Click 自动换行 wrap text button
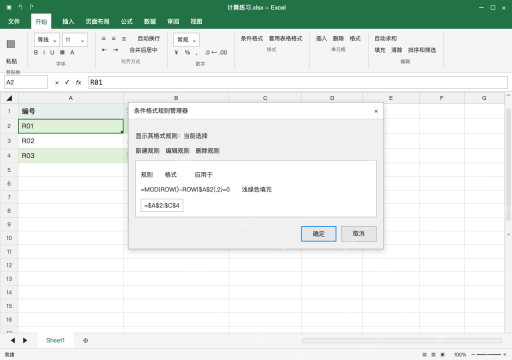Viewport: 512px width, 360px height. coord(149,39)
